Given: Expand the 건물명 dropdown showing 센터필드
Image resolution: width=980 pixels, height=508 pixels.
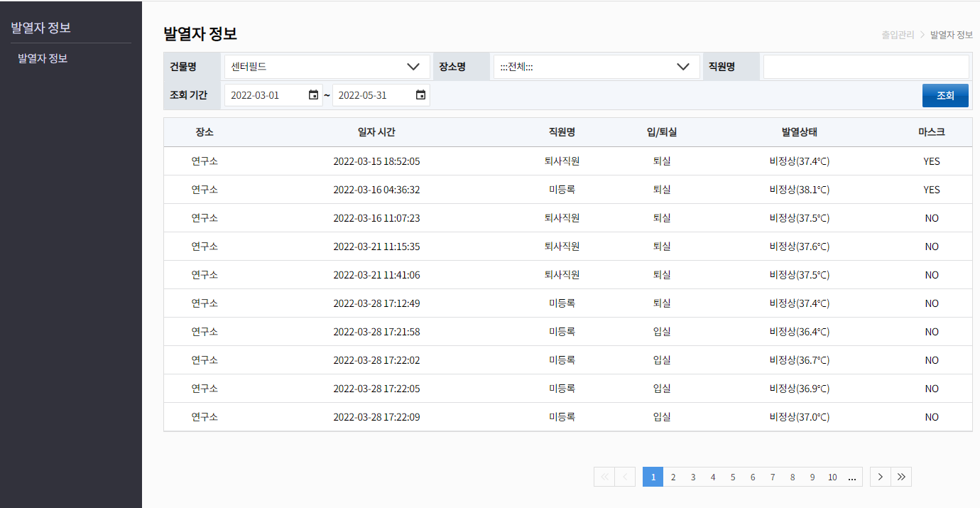Looking at the screenshot, I should coord(326,67).
